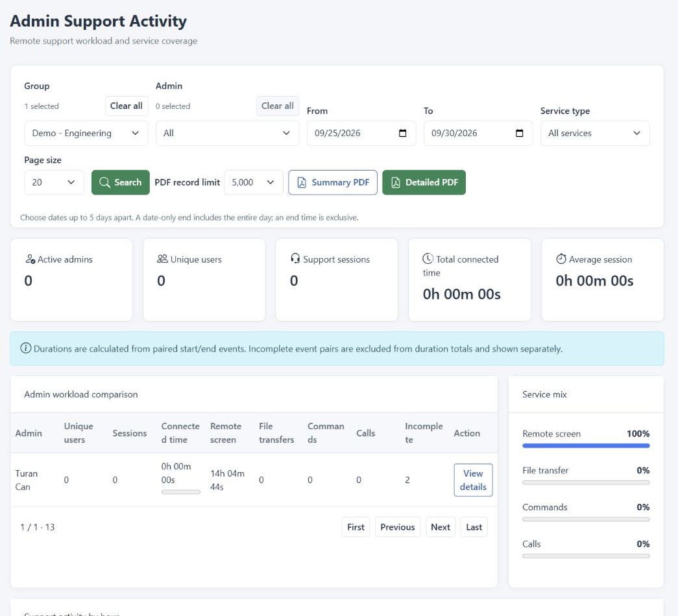Click the Average session stopwatch icon
This screenshot has width=678, height=616.
click(561, 259)
